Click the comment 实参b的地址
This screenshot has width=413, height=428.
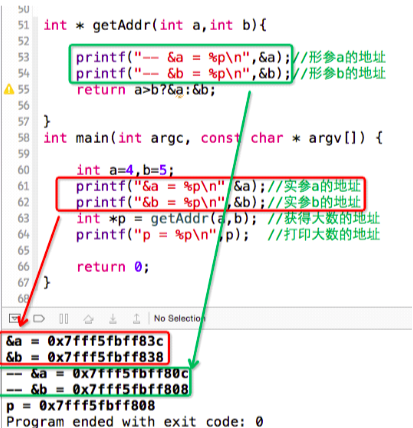tap(314, 202)
